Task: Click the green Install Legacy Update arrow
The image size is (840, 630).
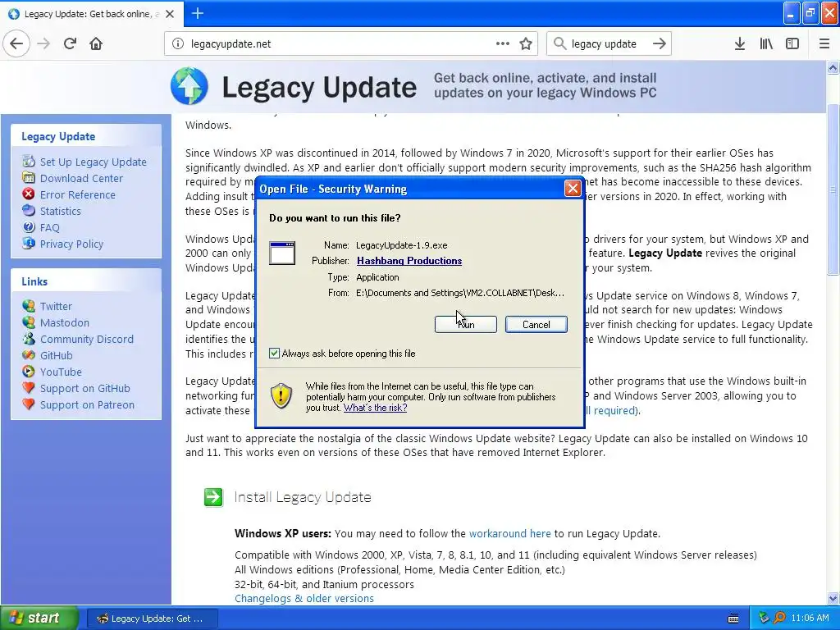Action: (x=213, y=497)
